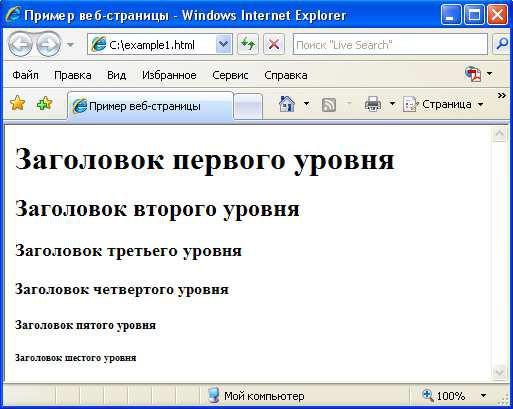Viewport: 513px width, 409px height.
Task: Click the address bar with C:\example1.html
Action: 160,44
